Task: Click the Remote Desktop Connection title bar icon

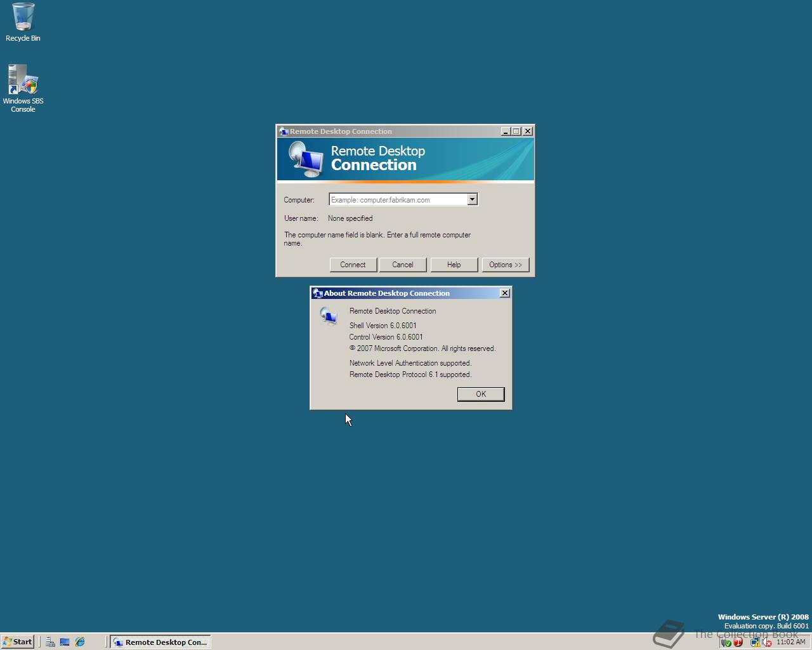Action: (x=284, y=131)
